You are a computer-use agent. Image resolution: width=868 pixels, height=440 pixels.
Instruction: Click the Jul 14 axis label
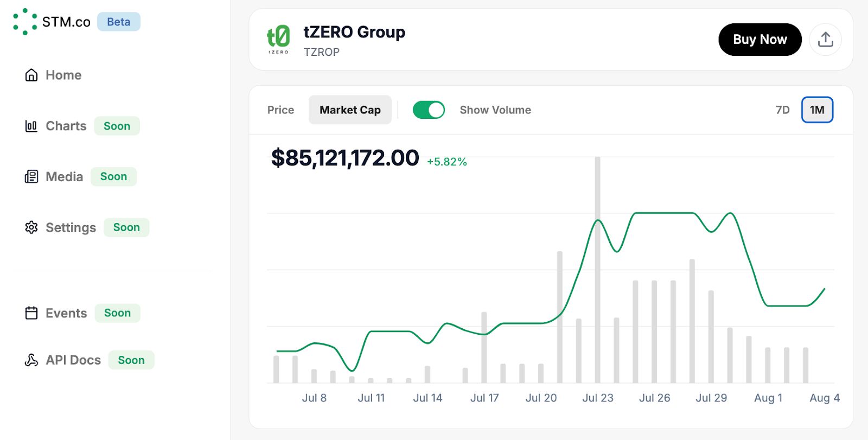tap(427, 398)
